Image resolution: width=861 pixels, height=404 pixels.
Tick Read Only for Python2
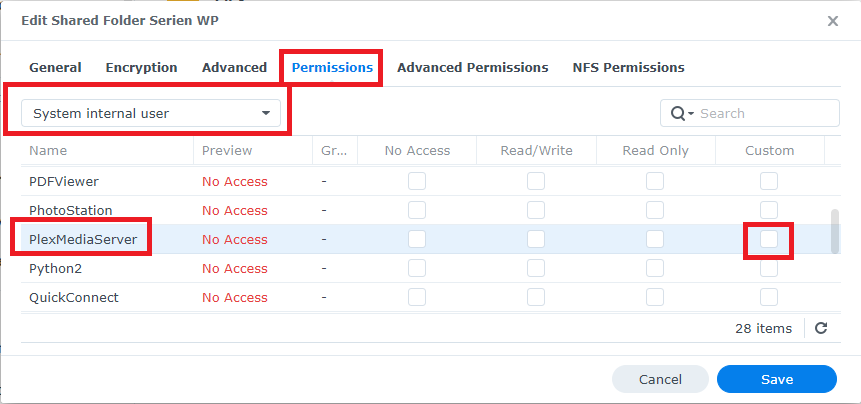[655, 268]
